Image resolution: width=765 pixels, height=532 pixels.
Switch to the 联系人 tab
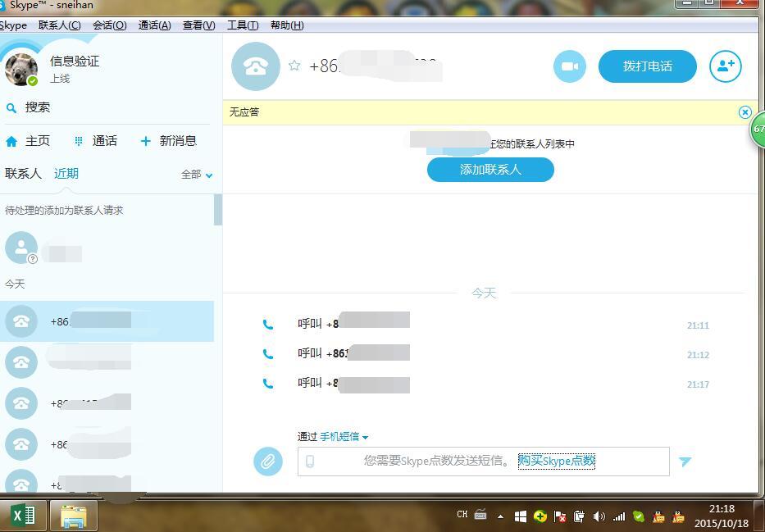click(23, 174)
